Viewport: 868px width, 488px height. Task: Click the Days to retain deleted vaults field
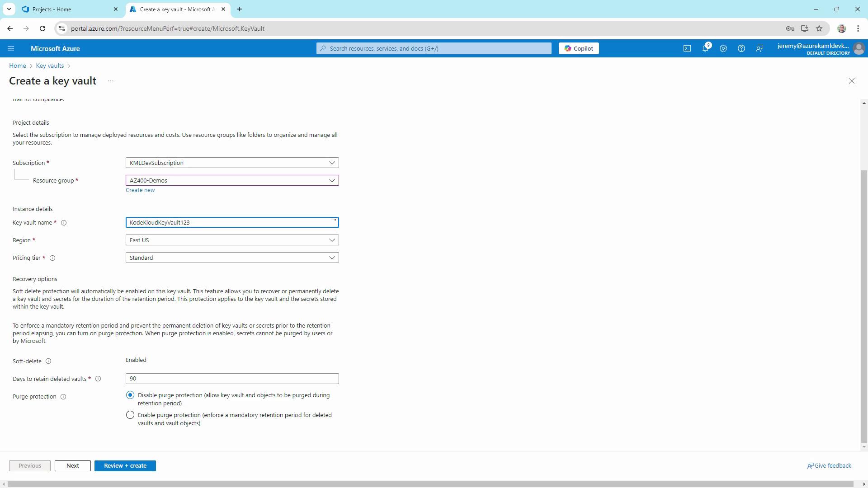click(x=232, y=379)
